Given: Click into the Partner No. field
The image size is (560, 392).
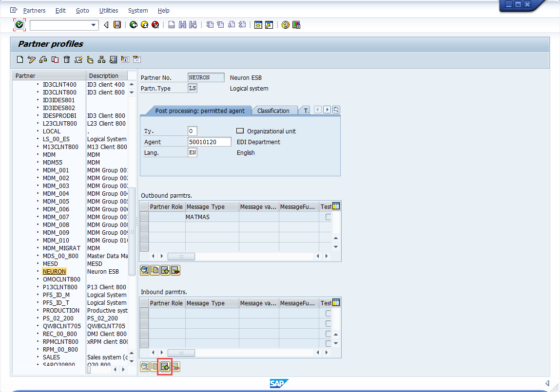Looking at the screenshot, I should [x=206, y=77].
